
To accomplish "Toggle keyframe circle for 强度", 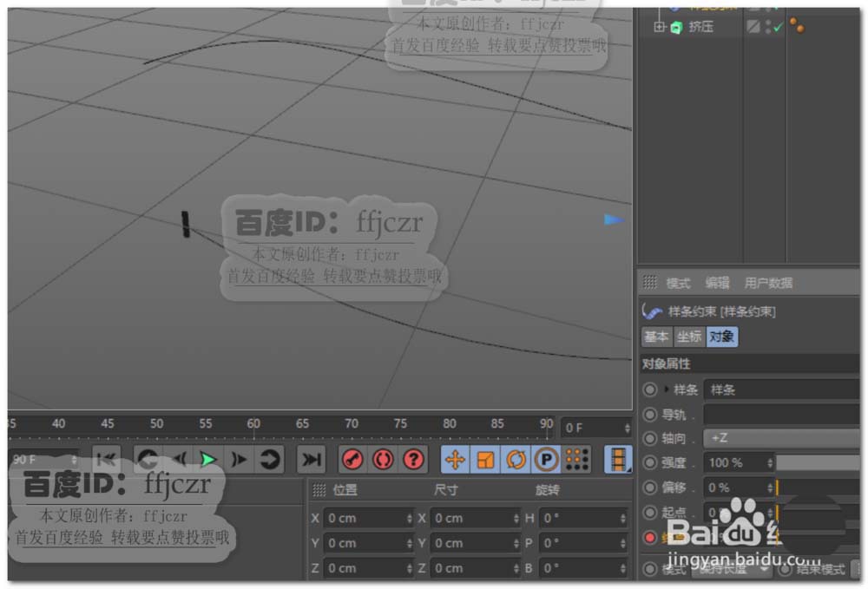I will (650, 463).
